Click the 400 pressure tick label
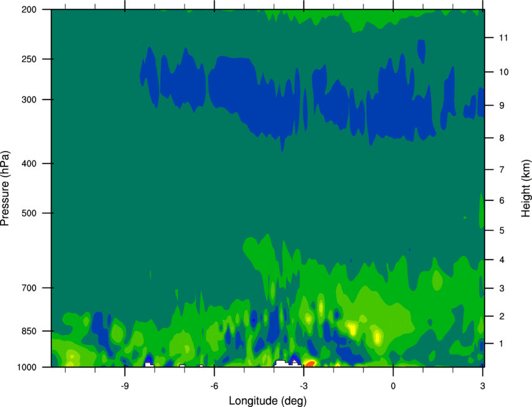Image resolution: width=532 pixels, height=407 pixels. pyautogui.click(x=29, y=163)
